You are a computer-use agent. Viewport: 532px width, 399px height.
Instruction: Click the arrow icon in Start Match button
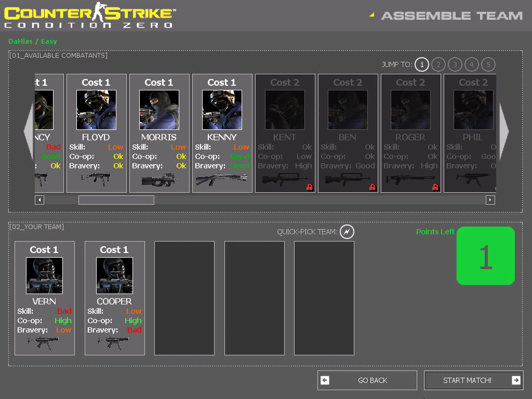coord(516,380)
